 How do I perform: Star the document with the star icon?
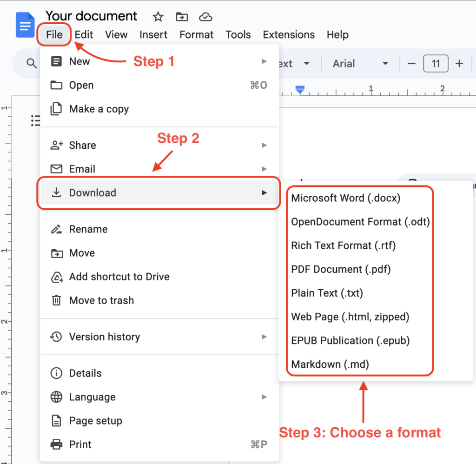tap(158, 17)
